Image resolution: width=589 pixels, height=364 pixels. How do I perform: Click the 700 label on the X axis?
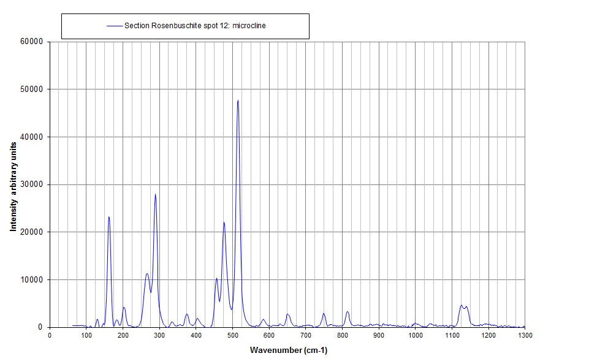click(305, 335)
